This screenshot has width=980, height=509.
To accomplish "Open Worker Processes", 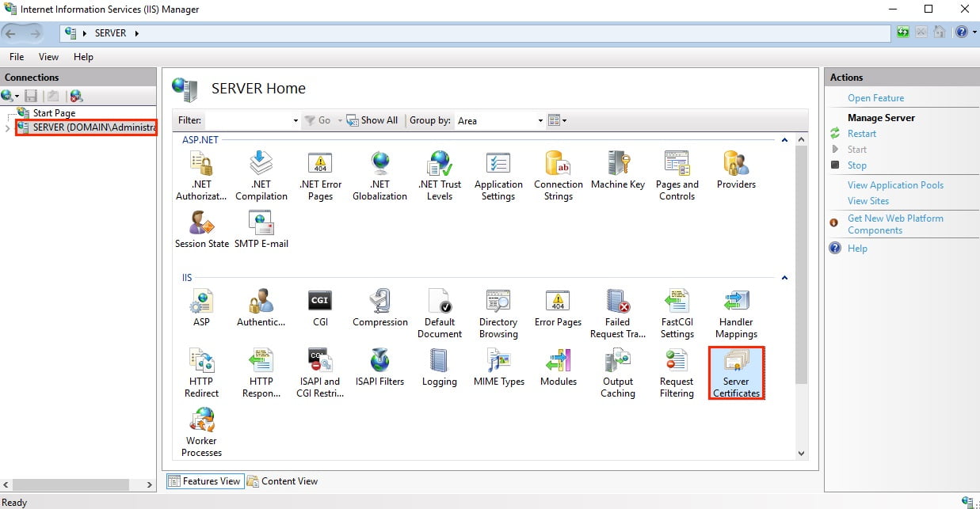I will 201,429.
